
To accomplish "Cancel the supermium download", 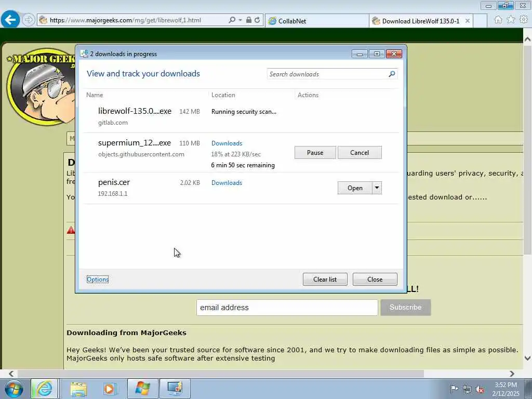I will click(x=360, y=153).
